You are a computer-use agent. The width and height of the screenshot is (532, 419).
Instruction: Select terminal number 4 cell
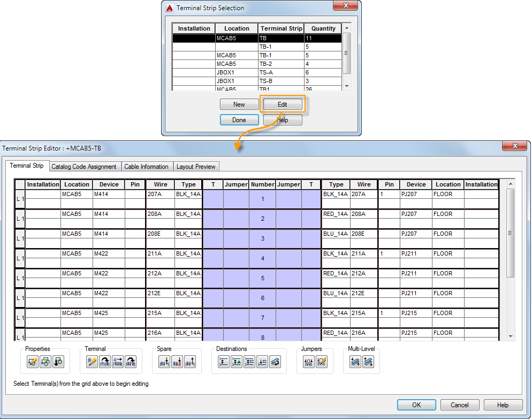pos(262,258)
